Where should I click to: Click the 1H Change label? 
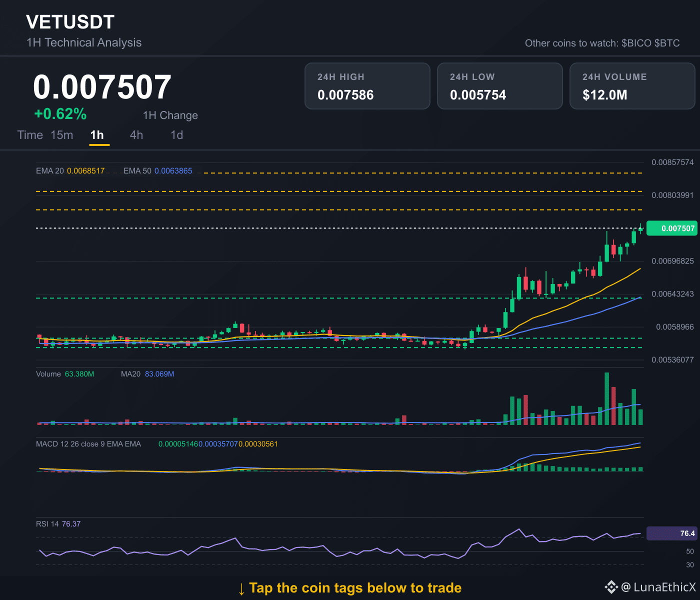(x=170, y=115)
